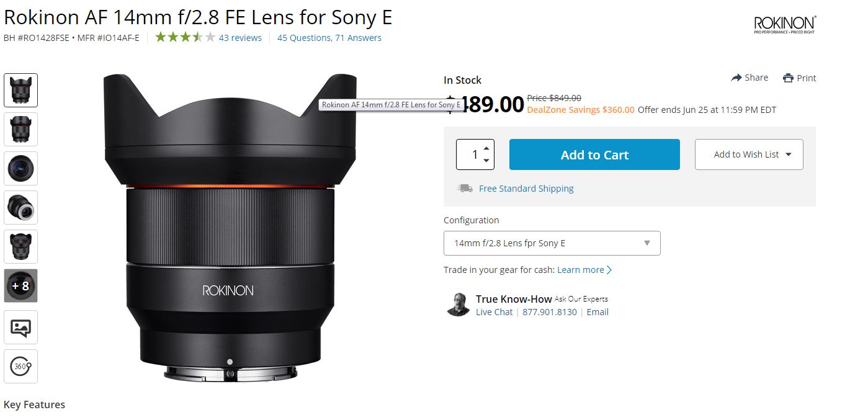Click the star rating icons
The height and width of the screenshot is (420, 868).
tap(185, 37)
